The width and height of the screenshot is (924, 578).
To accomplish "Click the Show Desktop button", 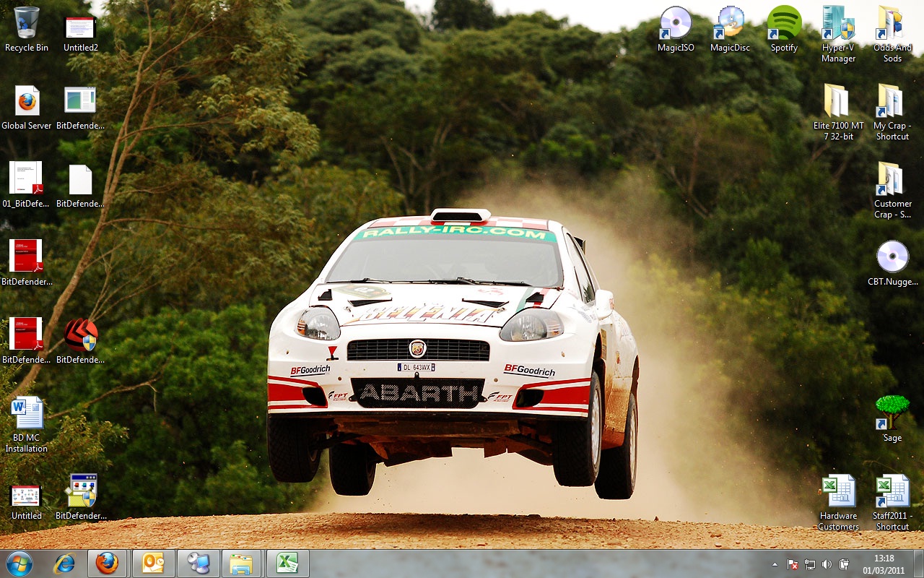I will (918, 564).
